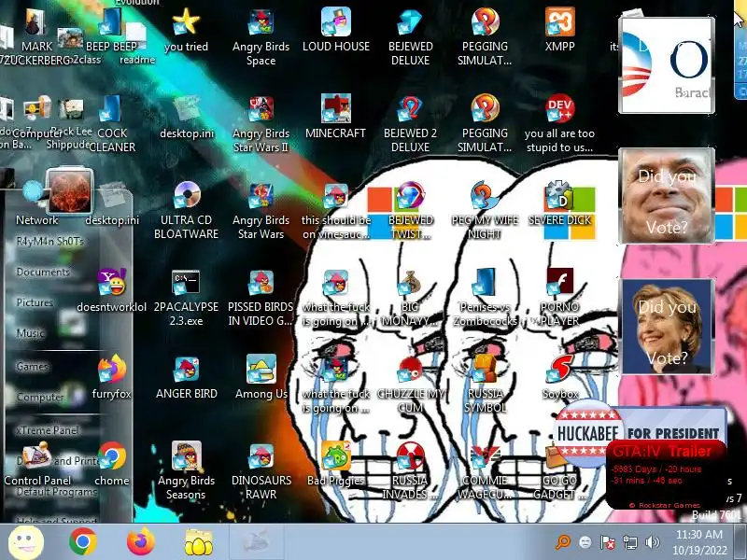Open the GO GO GADGET desktop icon

click(555, 456)
